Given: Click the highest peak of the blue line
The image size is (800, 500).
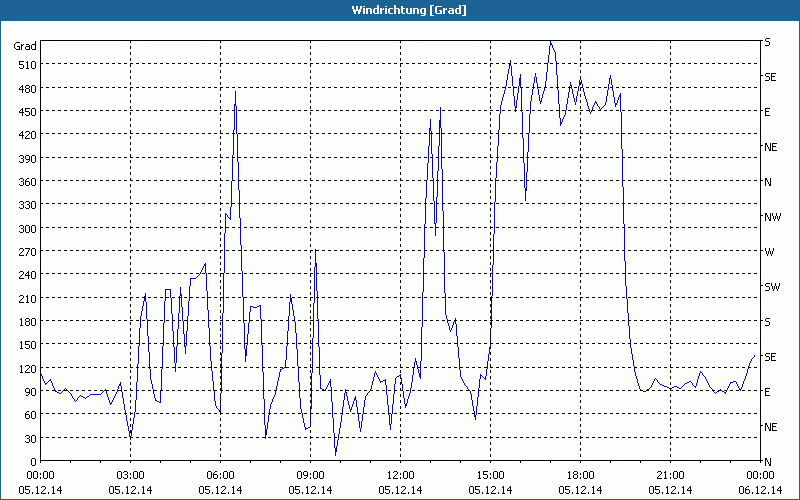Looking at the screenshot, I should pos(550,42).
